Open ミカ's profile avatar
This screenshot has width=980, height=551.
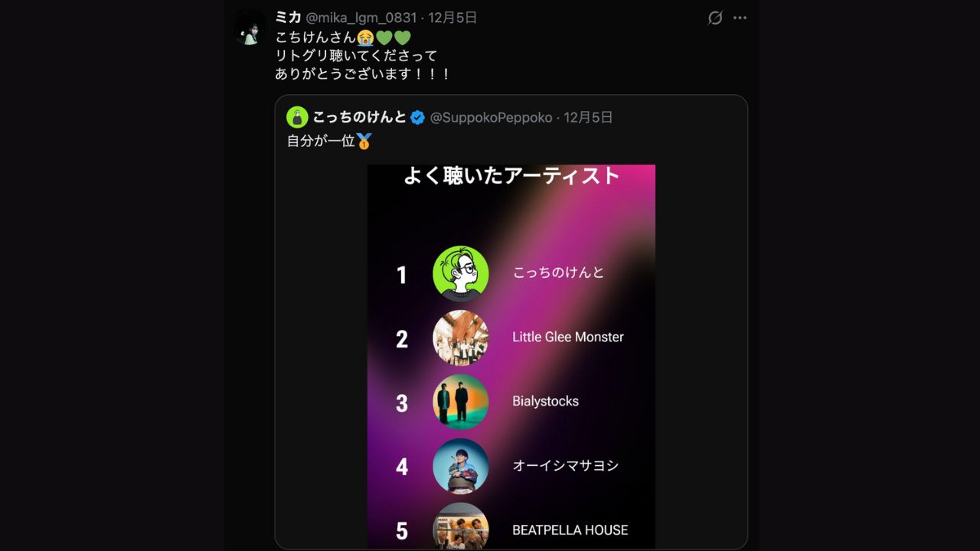[x=250, y=28]
